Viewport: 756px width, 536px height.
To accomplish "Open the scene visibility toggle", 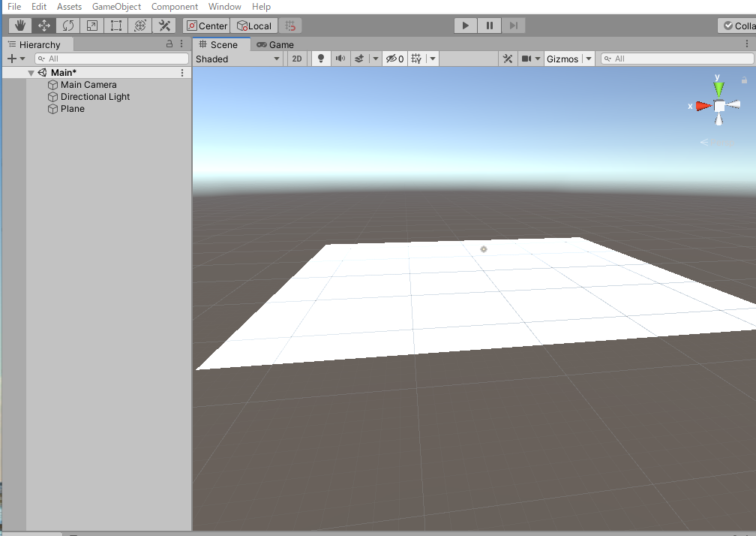I will tap(390, 58).
